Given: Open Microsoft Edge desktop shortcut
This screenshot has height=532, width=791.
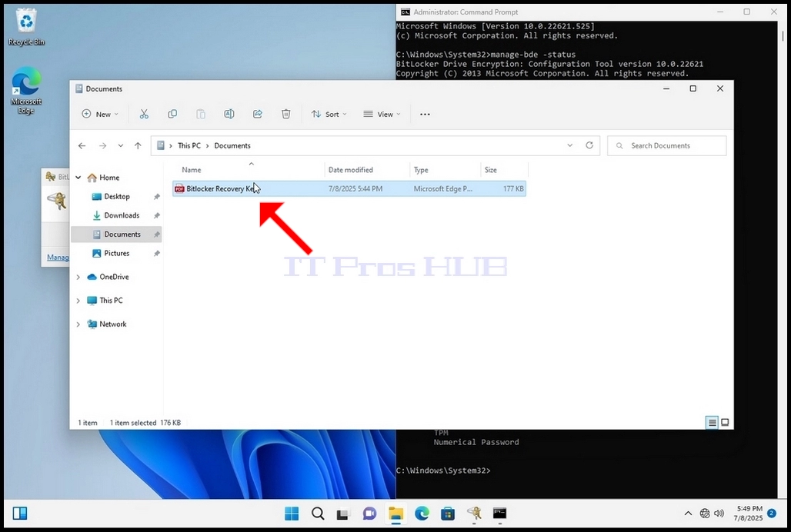Looking at the screenshot, I should (26, 91).
